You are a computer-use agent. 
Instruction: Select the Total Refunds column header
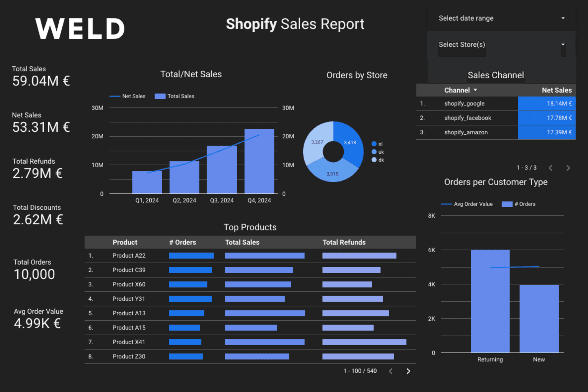tap(344, 242)
